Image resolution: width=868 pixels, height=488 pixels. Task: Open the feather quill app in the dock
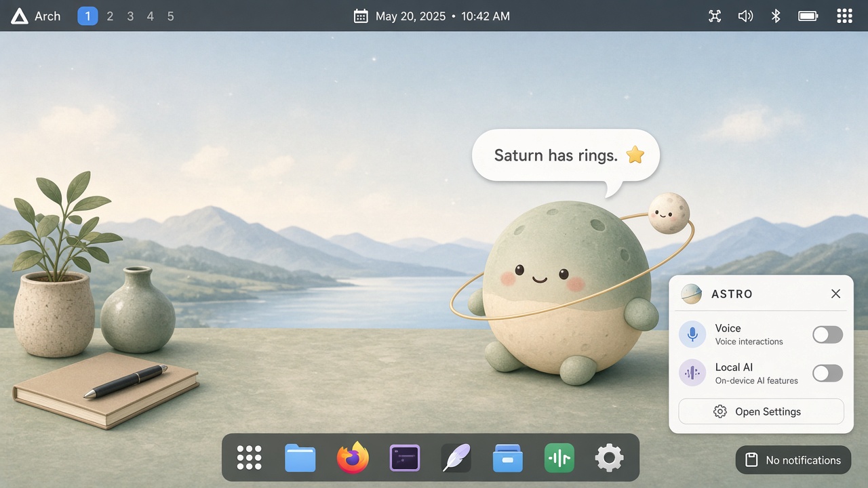[x=456, y=457]
